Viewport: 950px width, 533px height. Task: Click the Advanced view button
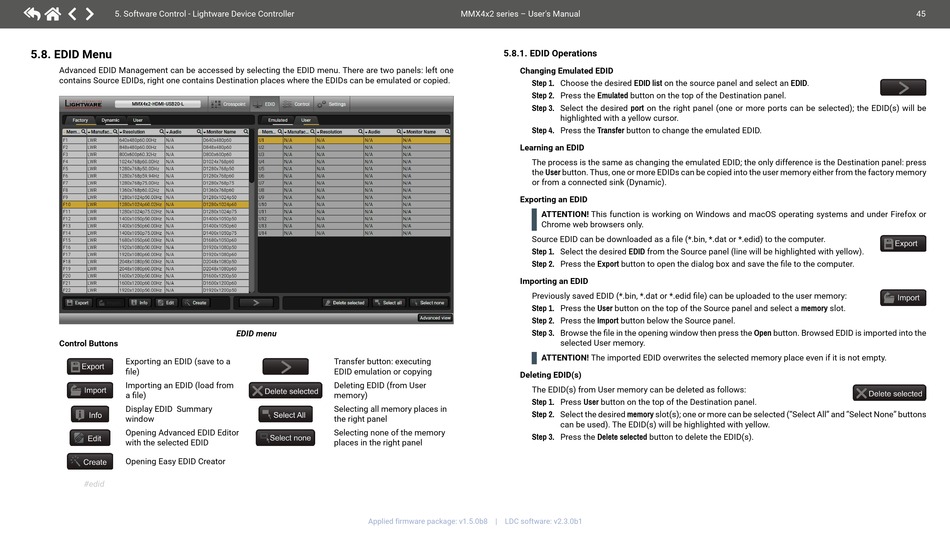click(434, 318)
